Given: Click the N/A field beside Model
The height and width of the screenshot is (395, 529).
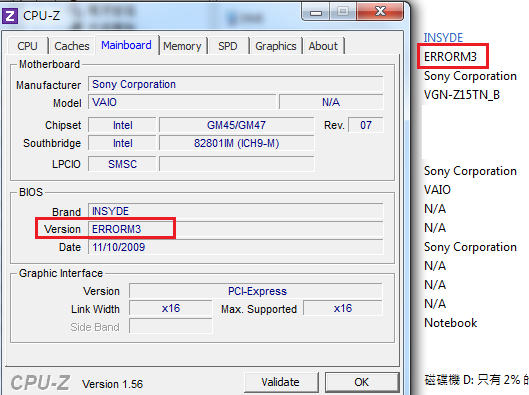Looking at the screenshot, I should (x=331, y=102).
